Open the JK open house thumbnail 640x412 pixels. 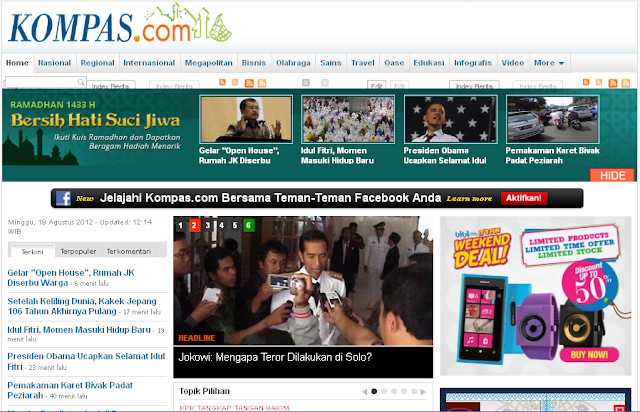[246, 119]
